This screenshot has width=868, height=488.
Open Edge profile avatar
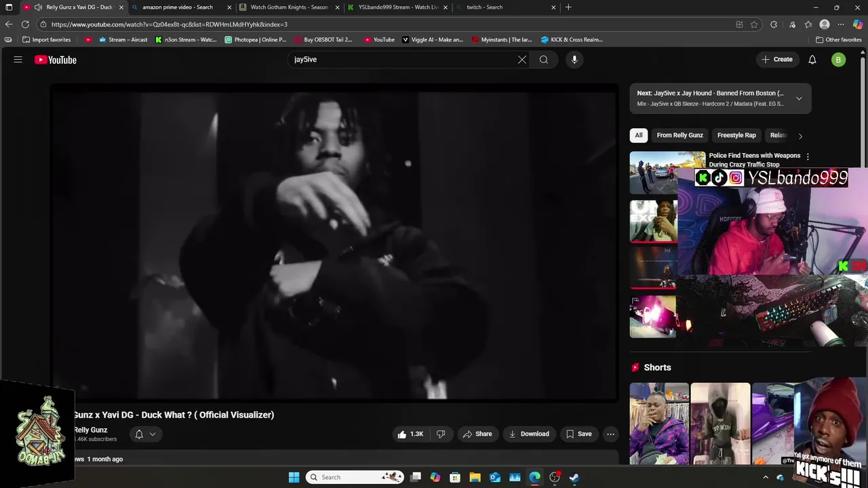(x=825, y=24)
